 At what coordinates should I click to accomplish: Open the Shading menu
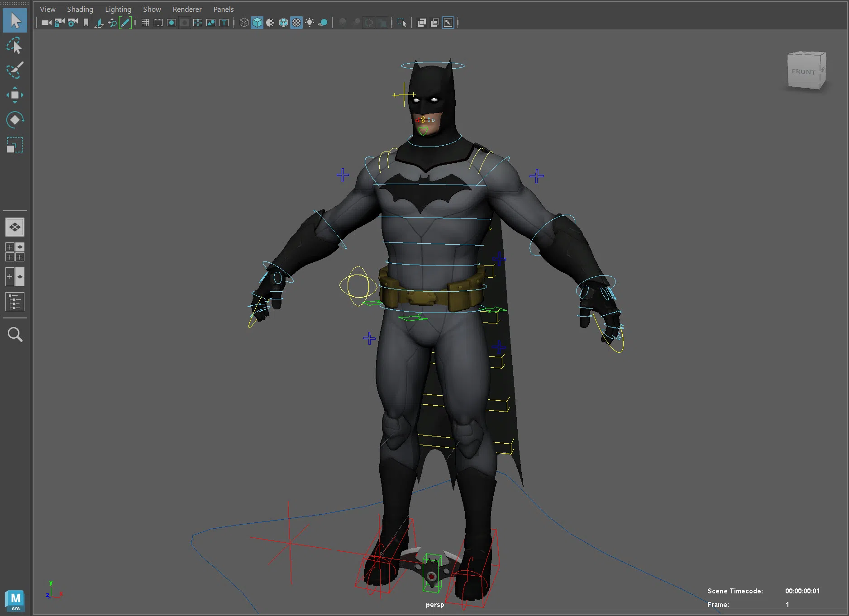click(x=80, y=9)
